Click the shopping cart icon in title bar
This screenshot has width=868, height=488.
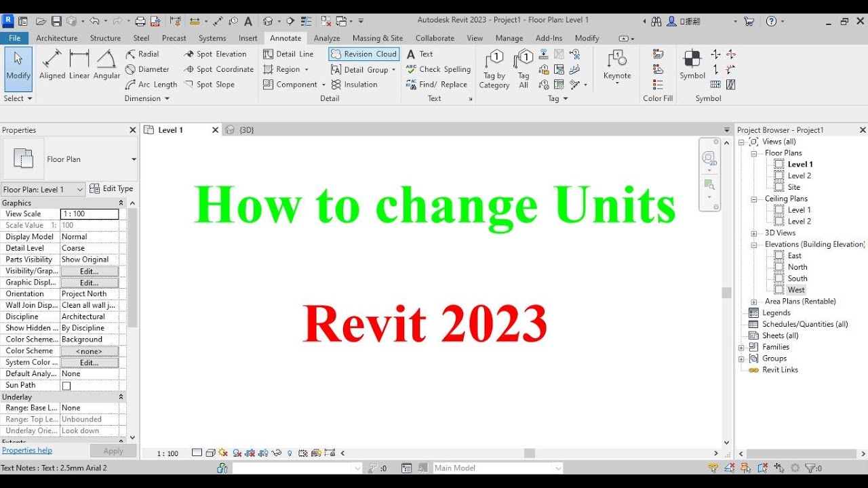749,21
